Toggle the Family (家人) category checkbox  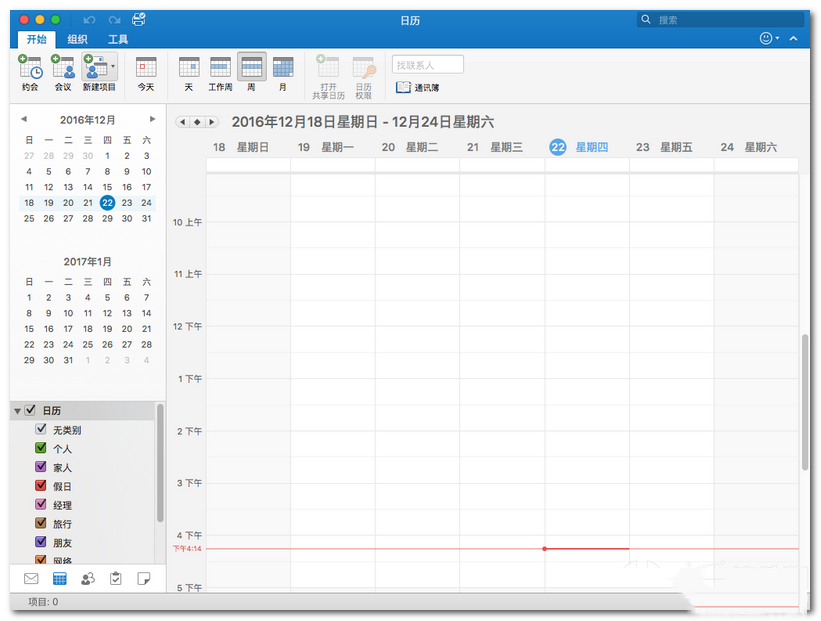pyautogui.click(x=41, y=467)
